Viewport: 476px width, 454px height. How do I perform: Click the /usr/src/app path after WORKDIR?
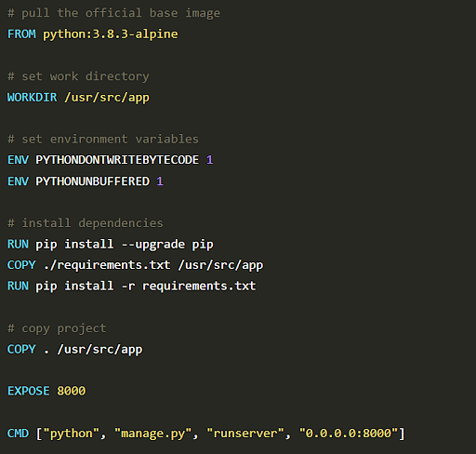point(107,98)
